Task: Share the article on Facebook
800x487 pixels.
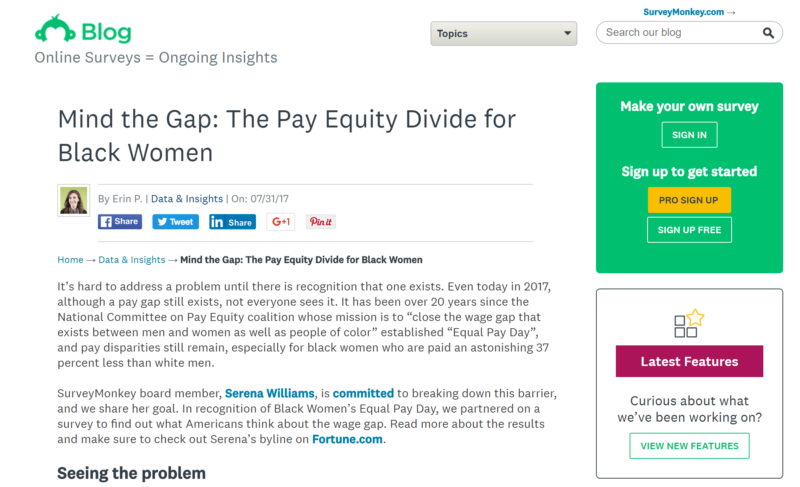Action: 120,222
